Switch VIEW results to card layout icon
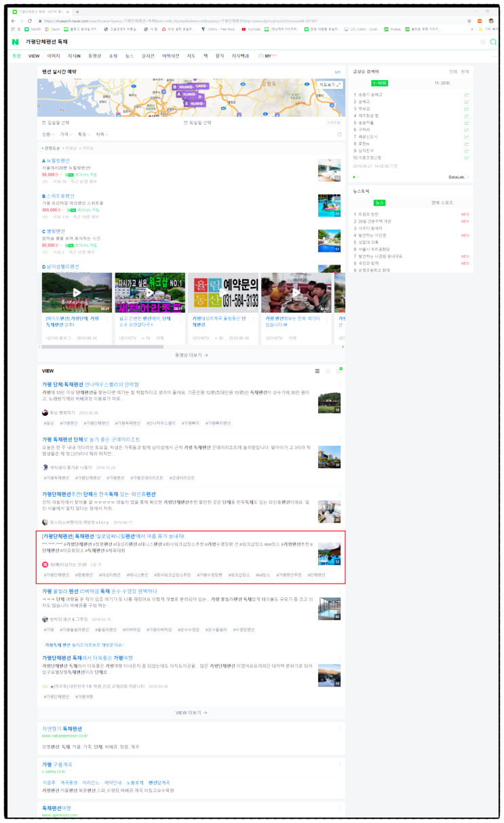Viewport: 504px width, 823px height. [x=328, y=371]
